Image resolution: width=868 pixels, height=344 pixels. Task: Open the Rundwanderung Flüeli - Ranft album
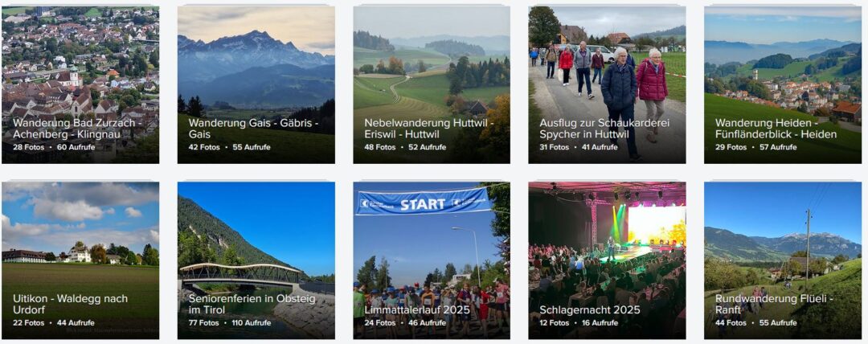tap(783, 260)
